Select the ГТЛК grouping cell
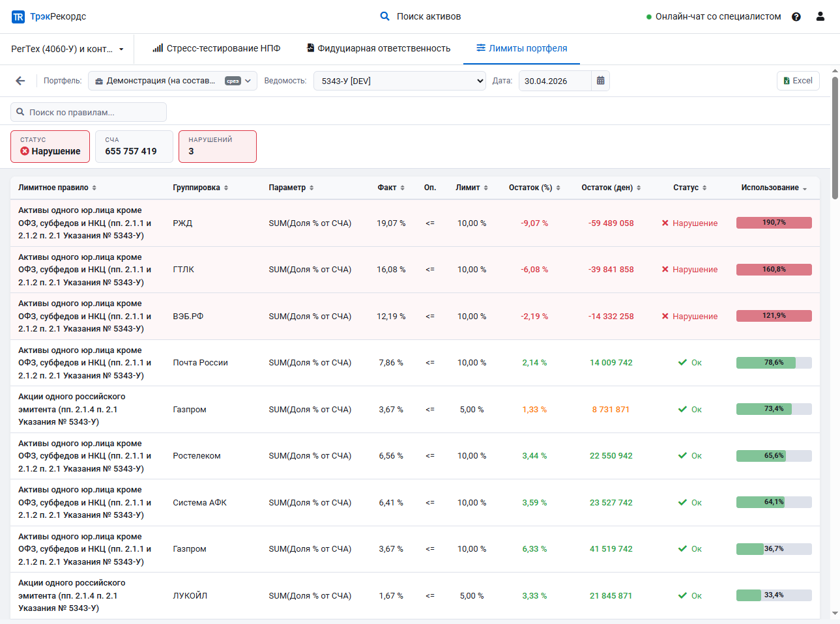Screen dimensions: 840x624 point(184,270)
